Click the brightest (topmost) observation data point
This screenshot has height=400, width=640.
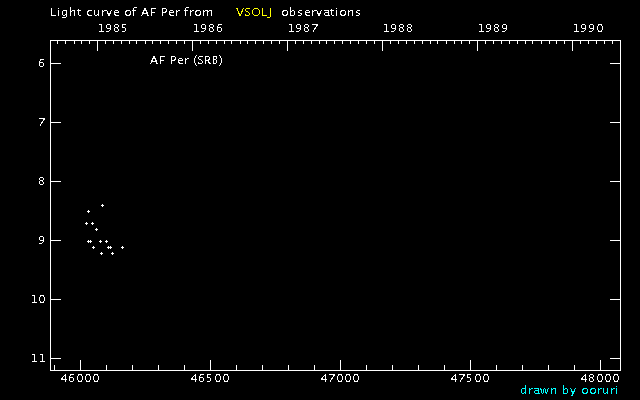pyautogui.click(x=102, y=205)
